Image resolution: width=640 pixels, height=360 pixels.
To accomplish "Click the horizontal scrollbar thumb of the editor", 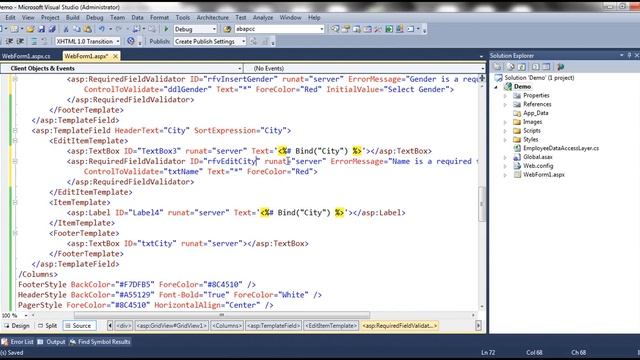I will point(222,315).
